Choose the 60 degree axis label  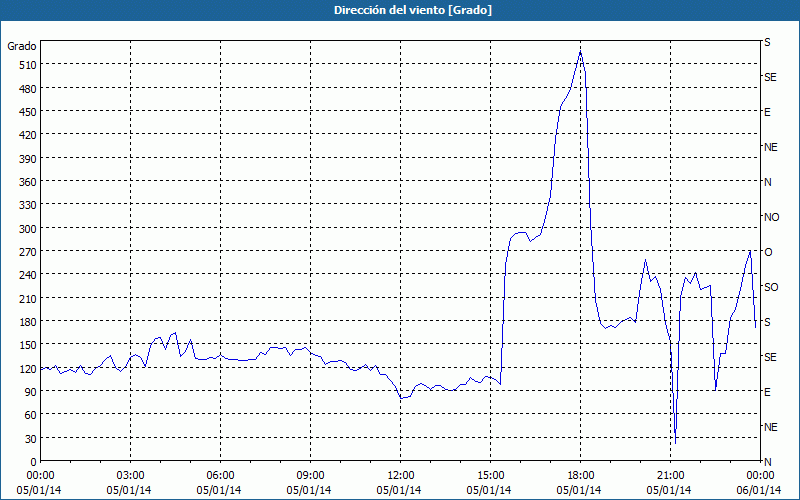click(x=31, y=415)
